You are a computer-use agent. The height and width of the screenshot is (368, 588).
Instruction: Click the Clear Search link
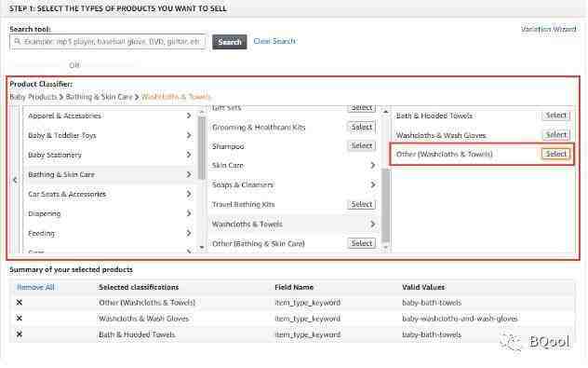pyautogui.click(x=274, y=41)
